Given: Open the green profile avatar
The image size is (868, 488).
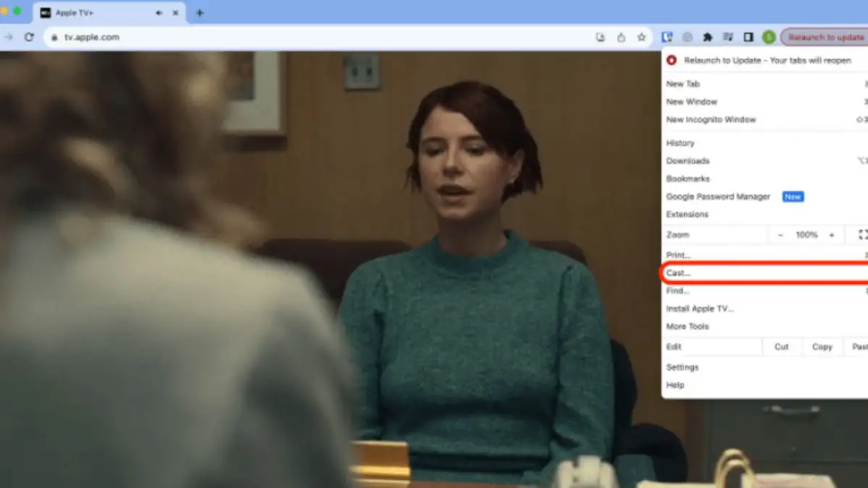Looking at the screenshot, I should 769,37.
